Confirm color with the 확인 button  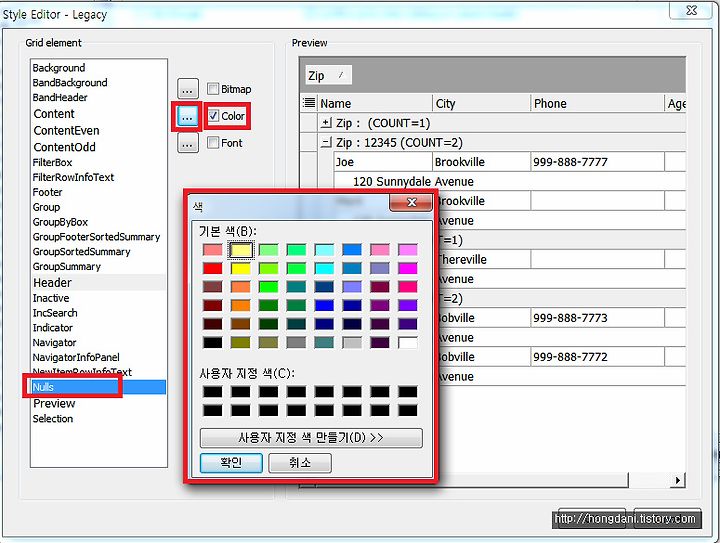(231, 462)
